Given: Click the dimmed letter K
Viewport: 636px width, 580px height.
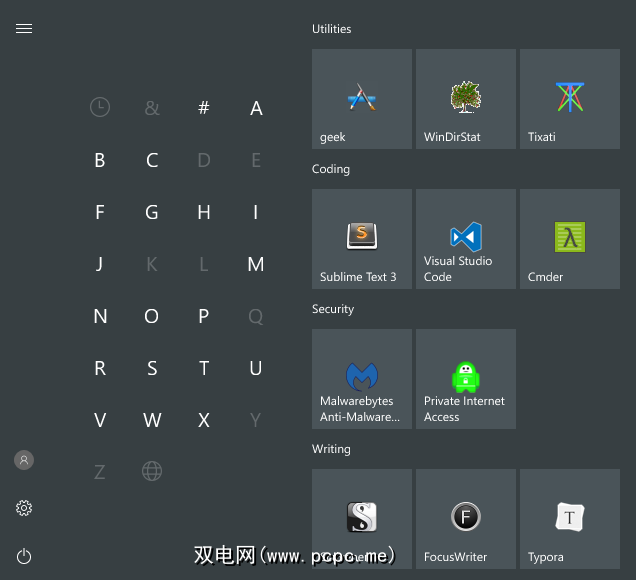Looking at the screenshot, I should click(152, 264).
